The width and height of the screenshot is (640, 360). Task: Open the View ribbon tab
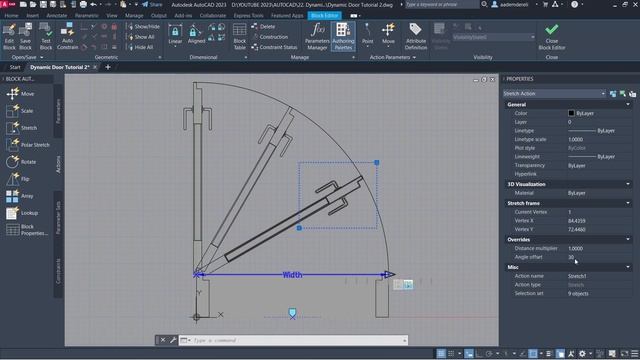coord(111,16)
